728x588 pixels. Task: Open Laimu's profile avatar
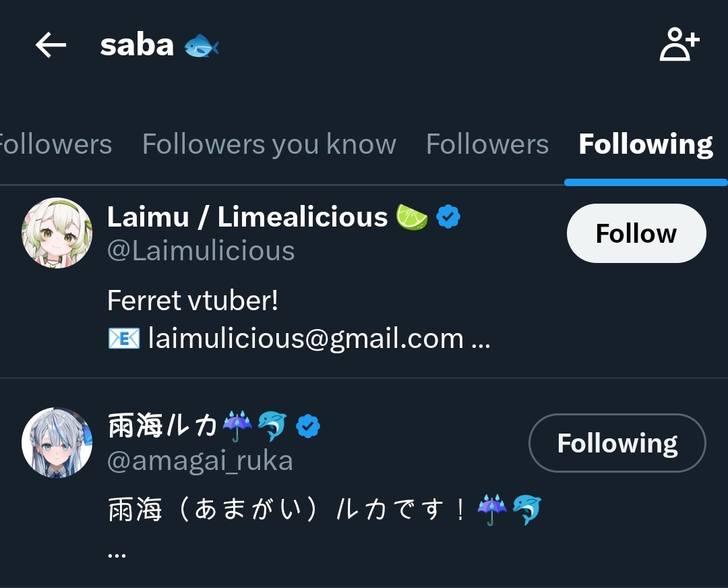pyautogui.click(x=57, y=233)
